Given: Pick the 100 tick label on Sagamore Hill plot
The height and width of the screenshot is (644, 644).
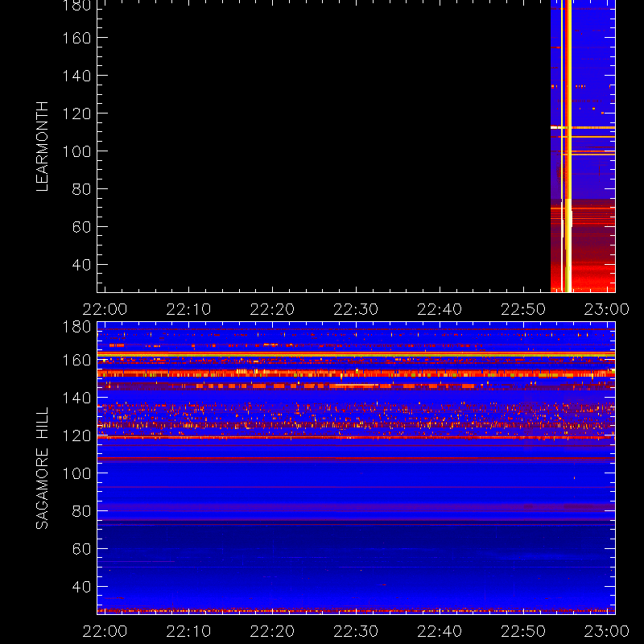Looking at the screenshot, I should pyautogui.click(x=76, y=473).
